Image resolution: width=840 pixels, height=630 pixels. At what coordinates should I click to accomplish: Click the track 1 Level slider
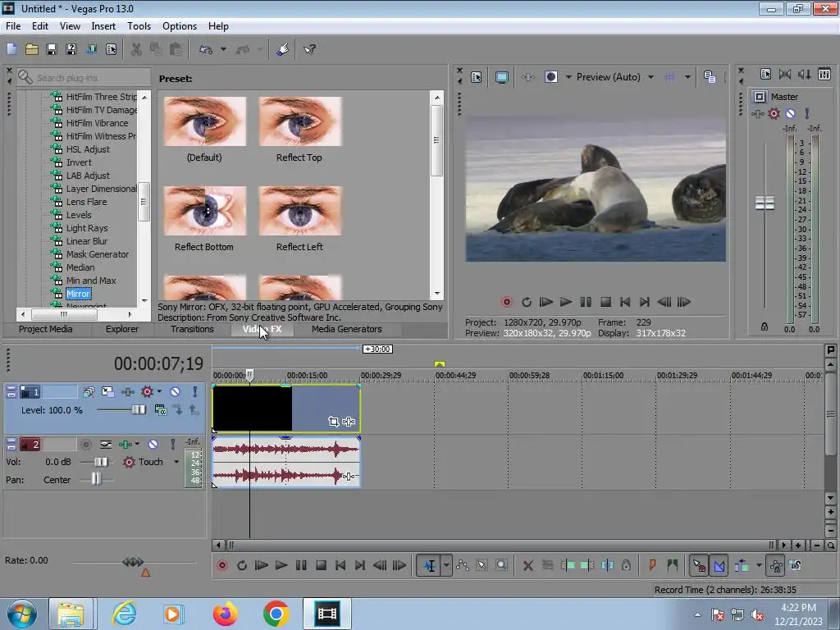point(138,410)
